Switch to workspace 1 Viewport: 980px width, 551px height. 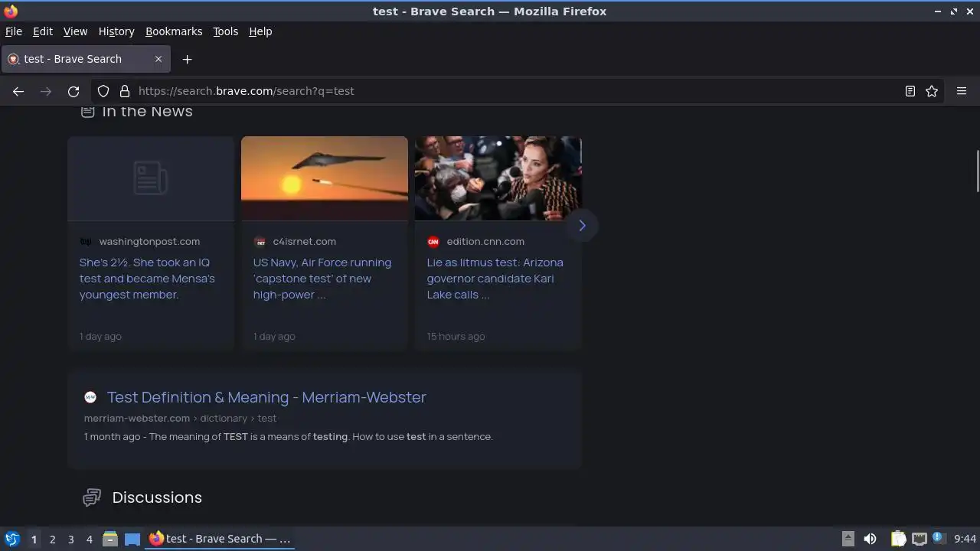pyautogui.click(x=34, y=539)
